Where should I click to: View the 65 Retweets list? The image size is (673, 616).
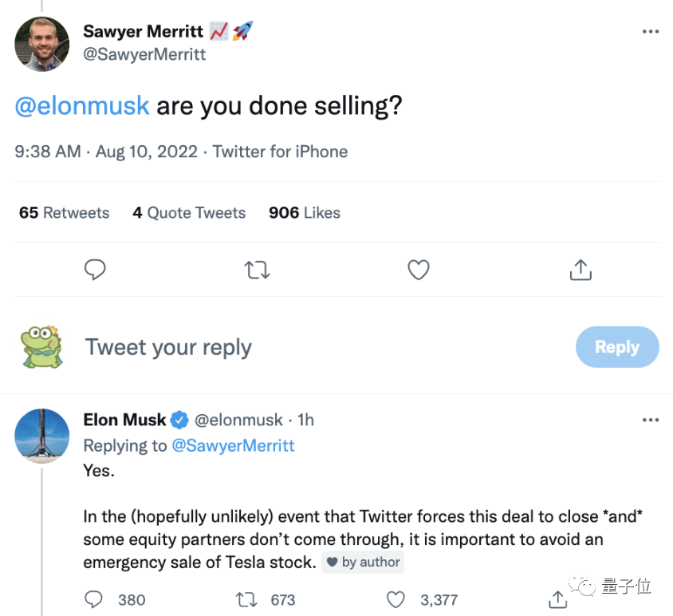tap(64, 213)
